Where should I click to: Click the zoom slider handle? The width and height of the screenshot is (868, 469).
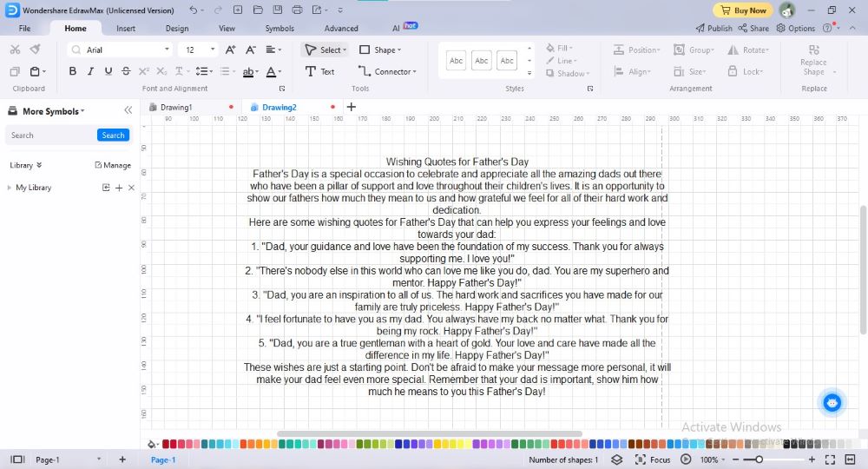pyautogui.click(x=759, y=459)
